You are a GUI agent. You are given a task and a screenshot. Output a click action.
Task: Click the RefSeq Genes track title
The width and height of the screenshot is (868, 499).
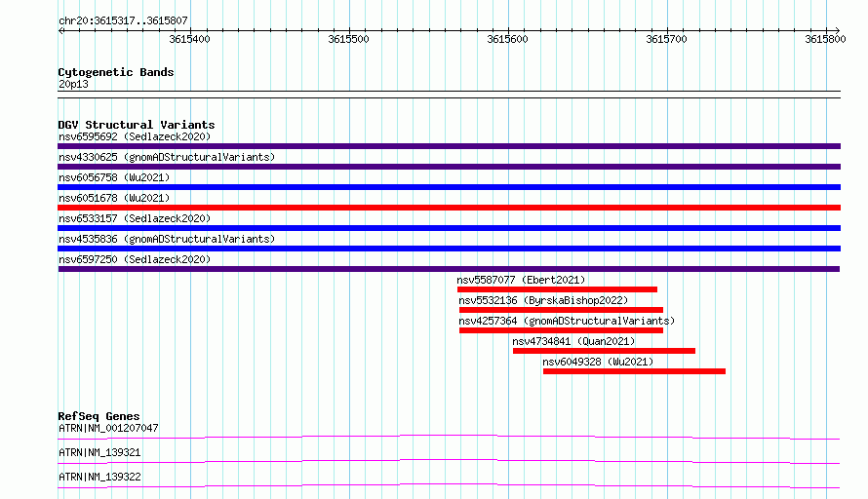[99, 416]
